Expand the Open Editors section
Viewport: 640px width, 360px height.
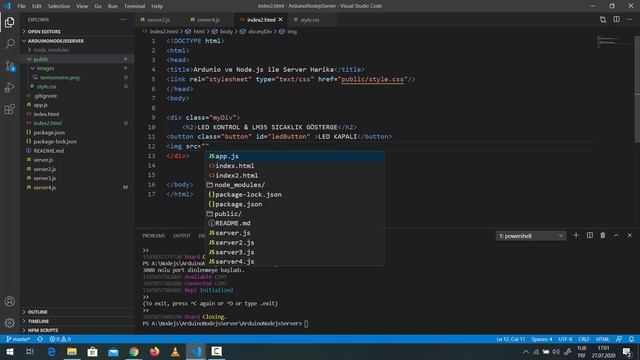pos(44,31)
